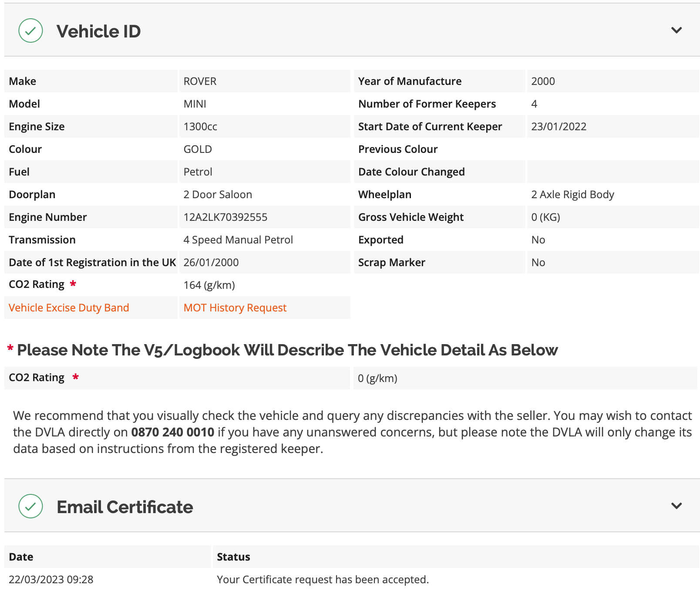This screenshot has height=595, width=700.
Task: Click the Number of Former Keepers value
Action: (534, 104)
